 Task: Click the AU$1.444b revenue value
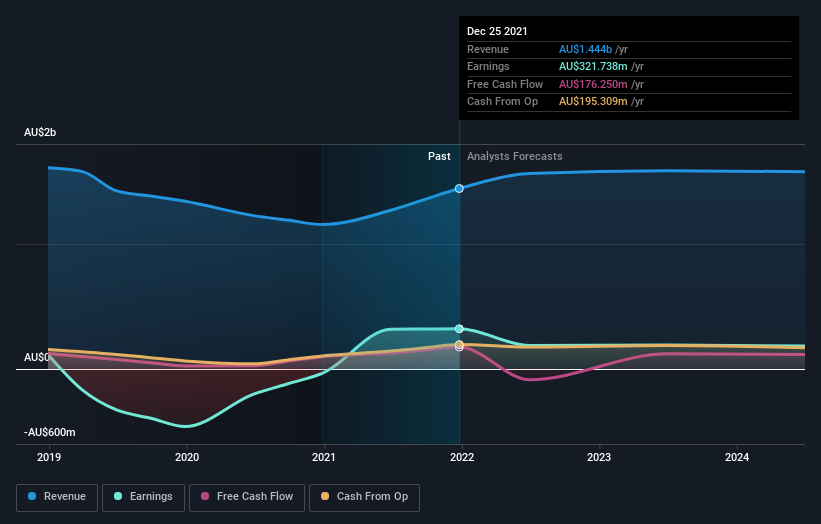pos(585,49)
